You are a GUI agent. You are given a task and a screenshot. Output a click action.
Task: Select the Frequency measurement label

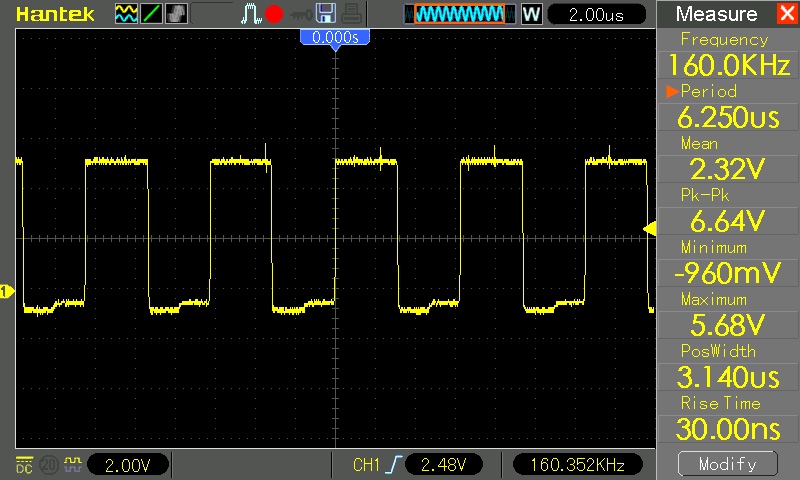tap(724, 39)
